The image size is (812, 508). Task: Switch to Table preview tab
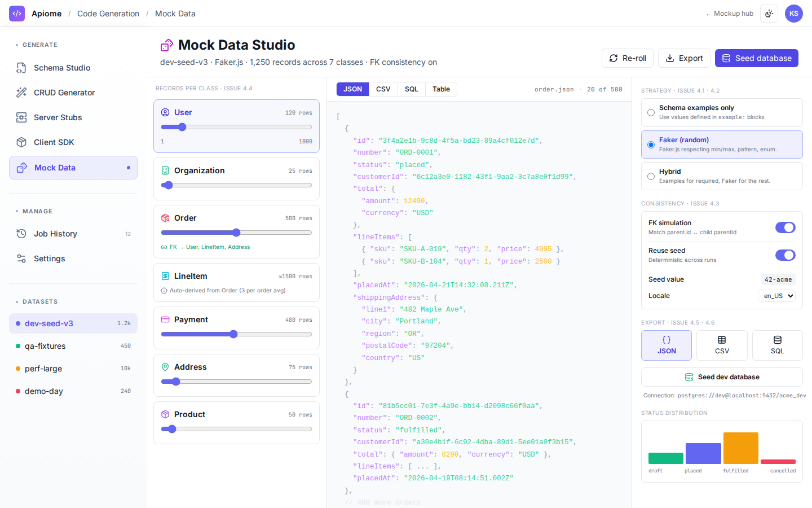tap(441, 89)
